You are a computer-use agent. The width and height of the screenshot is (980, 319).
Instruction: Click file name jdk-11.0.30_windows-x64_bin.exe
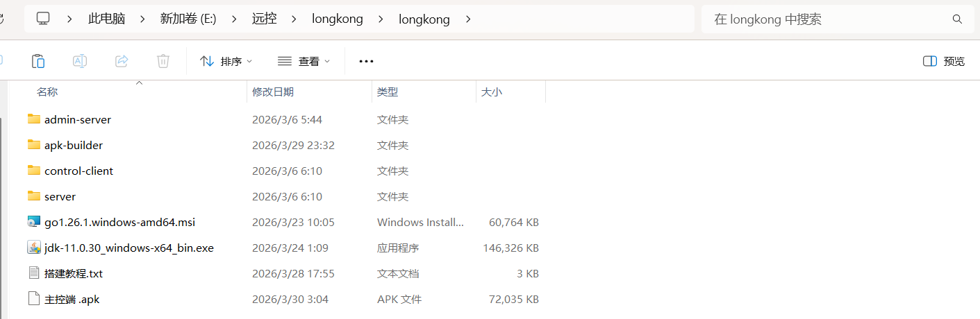coord(129,248)
